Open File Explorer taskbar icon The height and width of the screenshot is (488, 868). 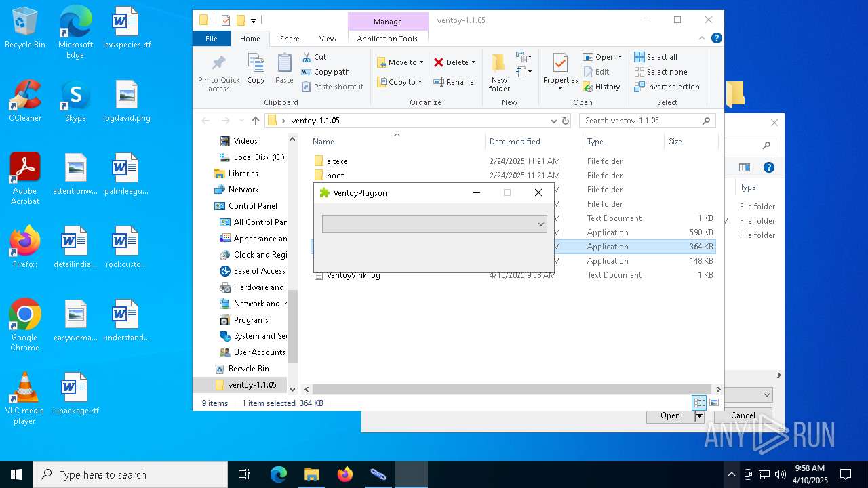coord(312,474)
